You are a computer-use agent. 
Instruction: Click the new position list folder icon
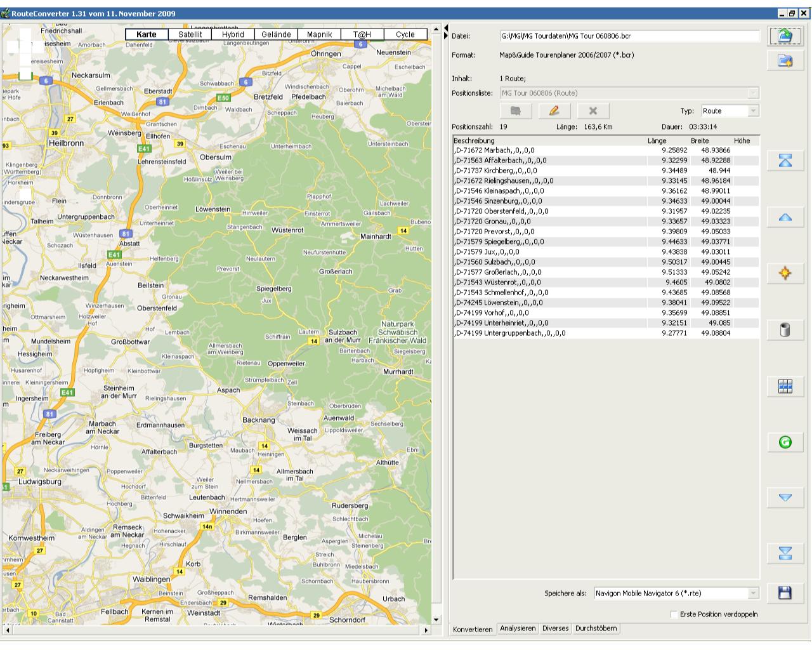785,61
